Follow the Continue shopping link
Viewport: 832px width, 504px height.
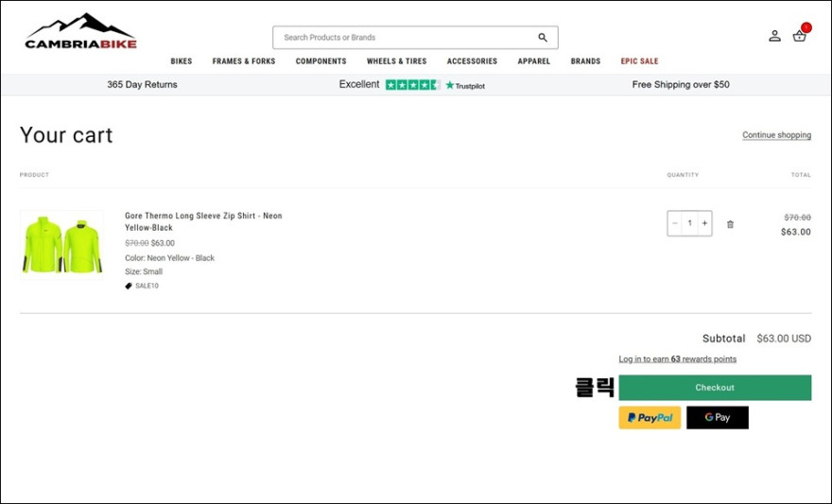click(x=777, y=135)
